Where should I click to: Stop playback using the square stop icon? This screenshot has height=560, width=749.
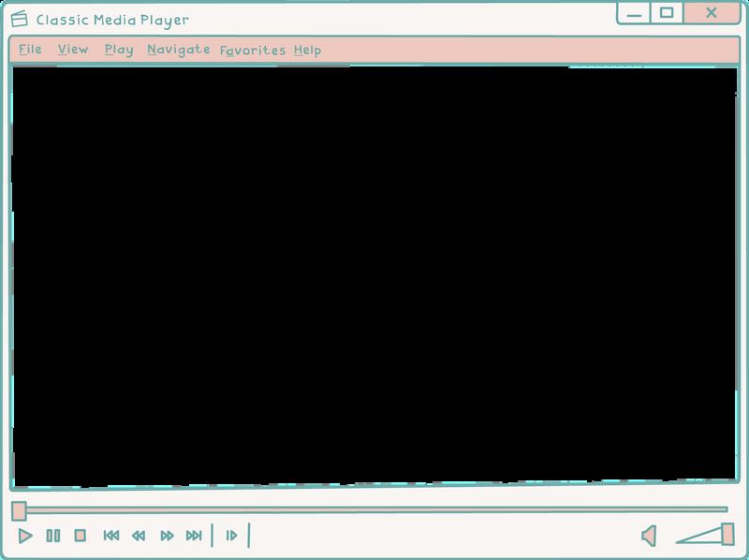pos(81,535)
